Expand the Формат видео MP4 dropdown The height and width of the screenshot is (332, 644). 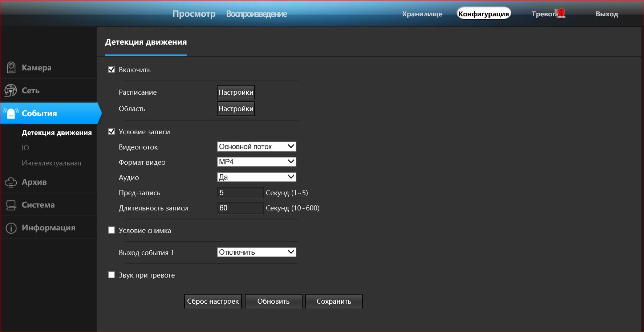coord(256,162)
